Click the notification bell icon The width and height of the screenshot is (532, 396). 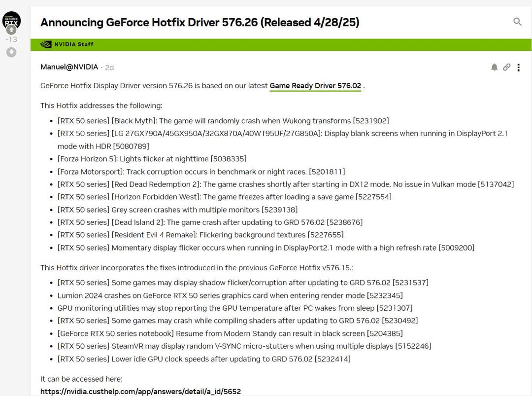pyautogui.click(x=495, y=67)
